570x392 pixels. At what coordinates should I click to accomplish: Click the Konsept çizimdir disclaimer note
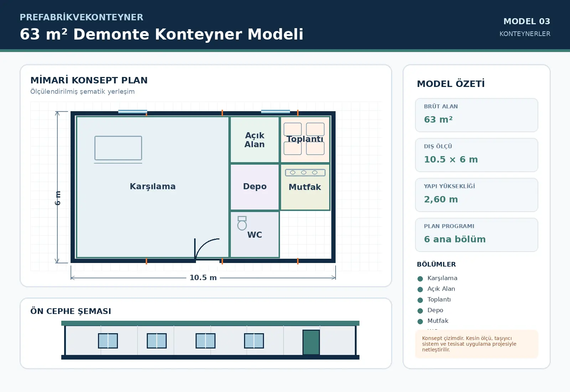pyautogui.click(x=477, y=344)
